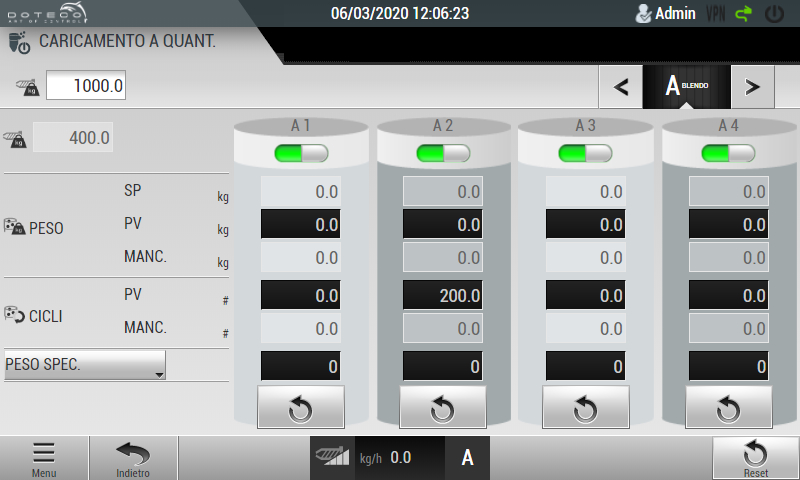
Task: Click the green connection arrow icon
Action: coord(743,14)
